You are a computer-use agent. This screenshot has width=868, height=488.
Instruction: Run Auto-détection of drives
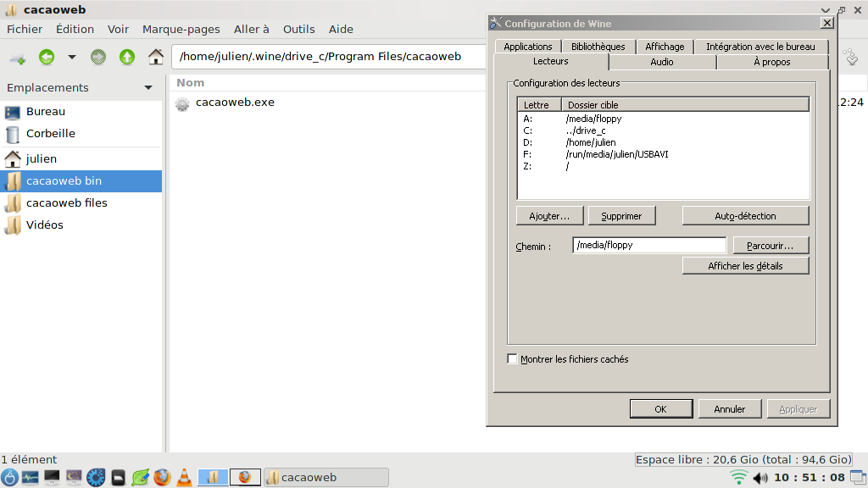745,216
